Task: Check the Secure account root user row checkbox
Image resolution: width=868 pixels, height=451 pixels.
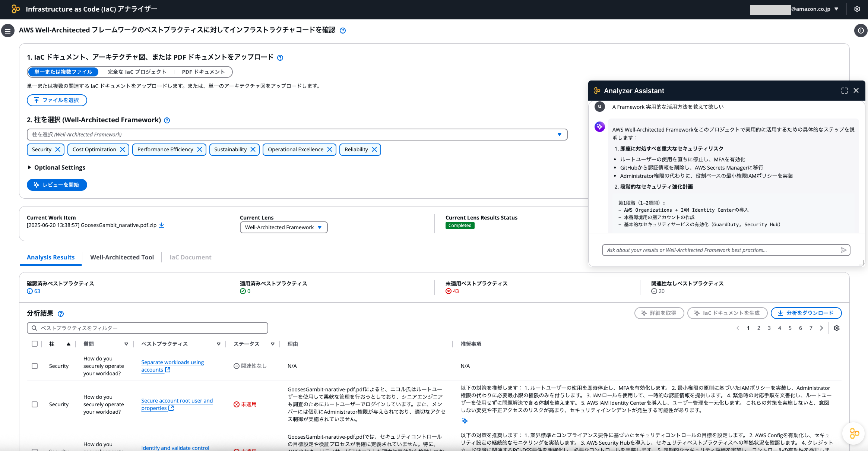Action: (x=35, y=404)
